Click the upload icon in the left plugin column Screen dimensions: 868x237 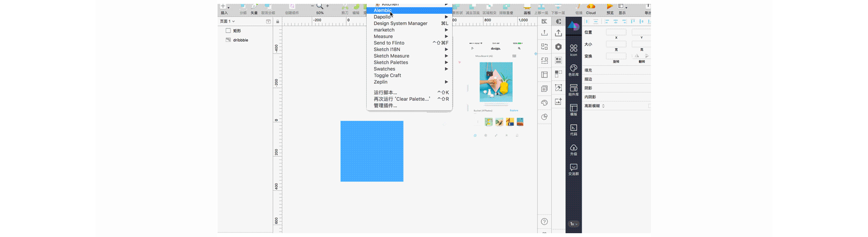click(x=544, y=33)
